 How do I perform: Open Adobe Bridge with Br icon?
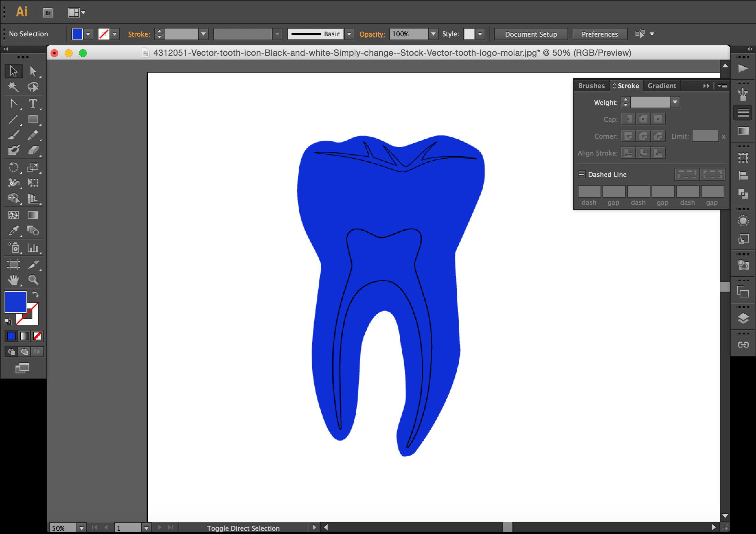pos(48,13)
